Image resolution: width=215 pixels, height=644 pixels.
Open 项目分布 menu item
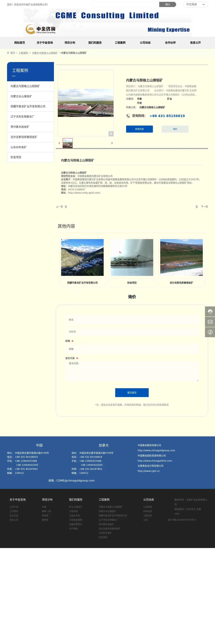tap(70, 43)
